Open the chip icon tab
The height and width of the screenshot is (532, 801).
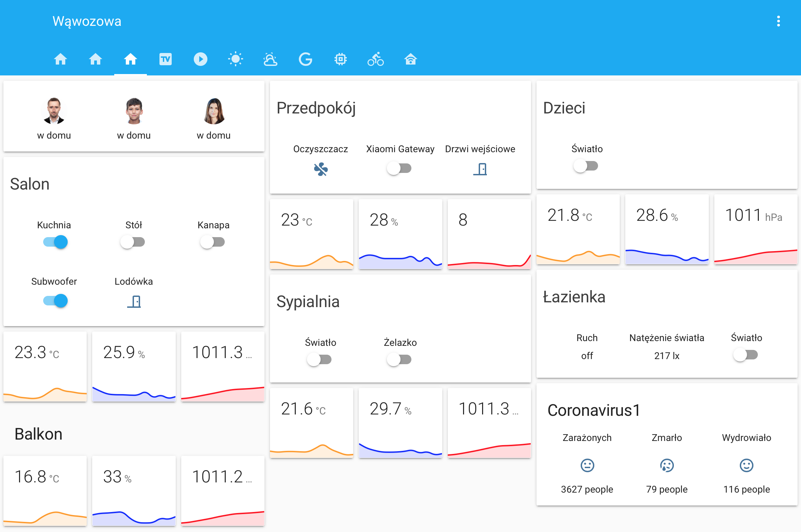340,59
